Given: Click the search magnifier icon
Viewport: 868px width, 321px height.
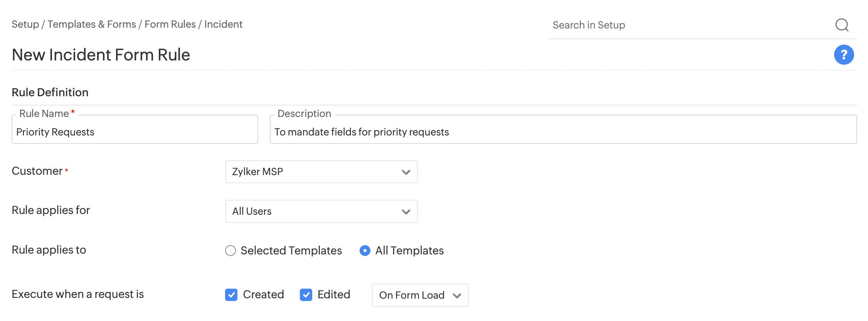Looking at the screenshot, I should point(842,25).
